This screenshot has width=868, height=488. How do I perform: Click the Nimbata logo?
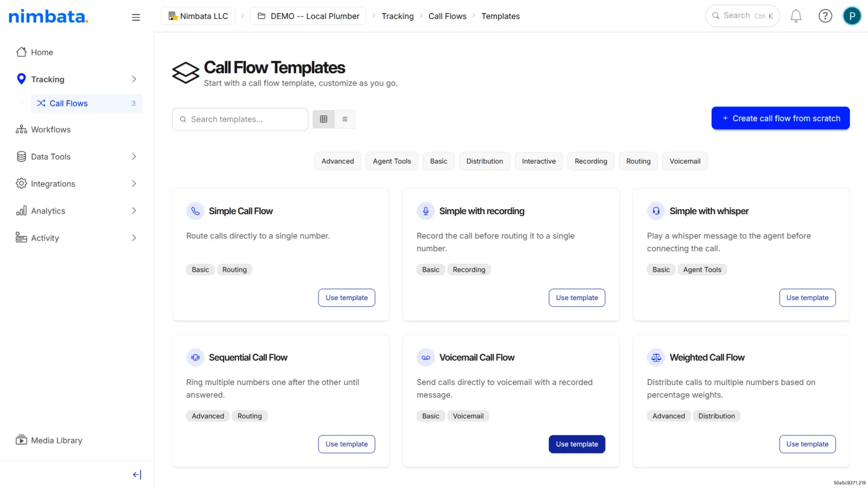click(x=48, y=16)
